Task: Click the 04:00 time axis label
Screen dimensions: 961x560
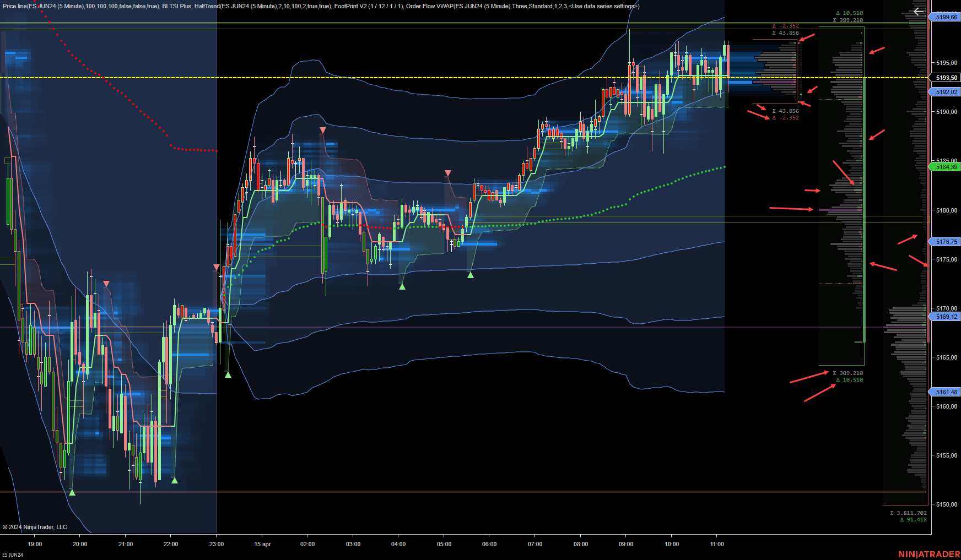Action: point(398,544)
